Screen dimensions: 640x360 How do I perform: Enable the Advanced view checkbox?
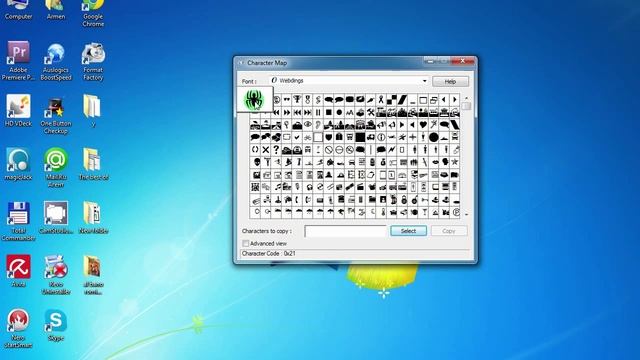(x=245, y=244)
